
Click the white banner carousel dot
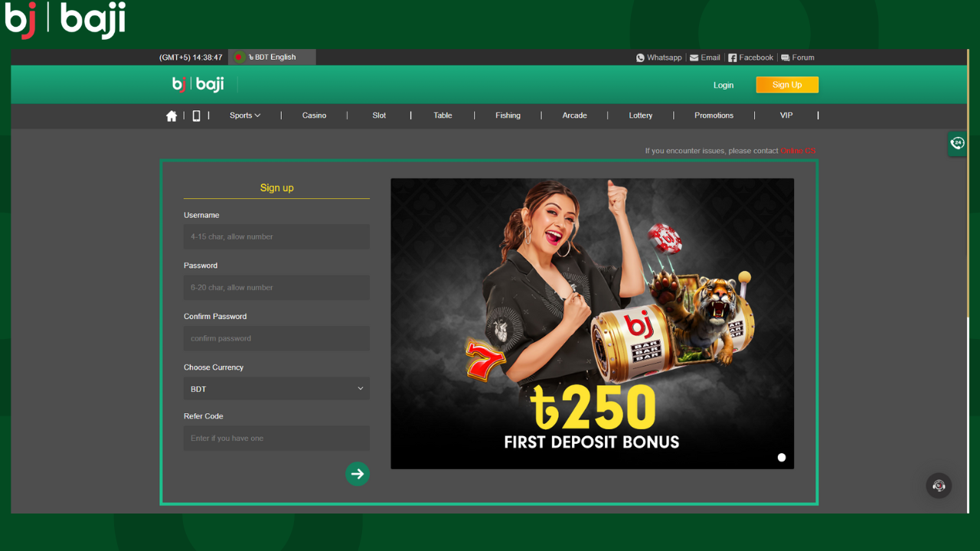click(x=782, y=458)
